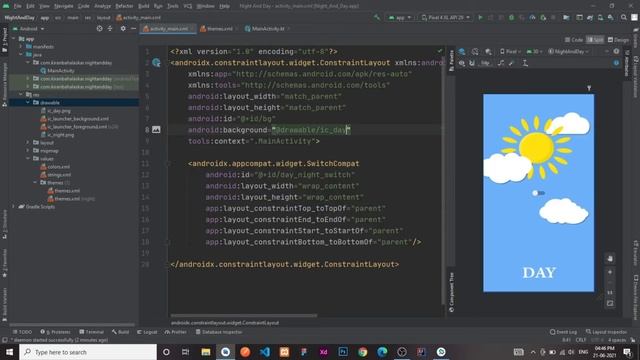Expand the Gradle Scripts node
This screenshot has height=360, width=640.
pyautogui.click(x=13, y=207)
